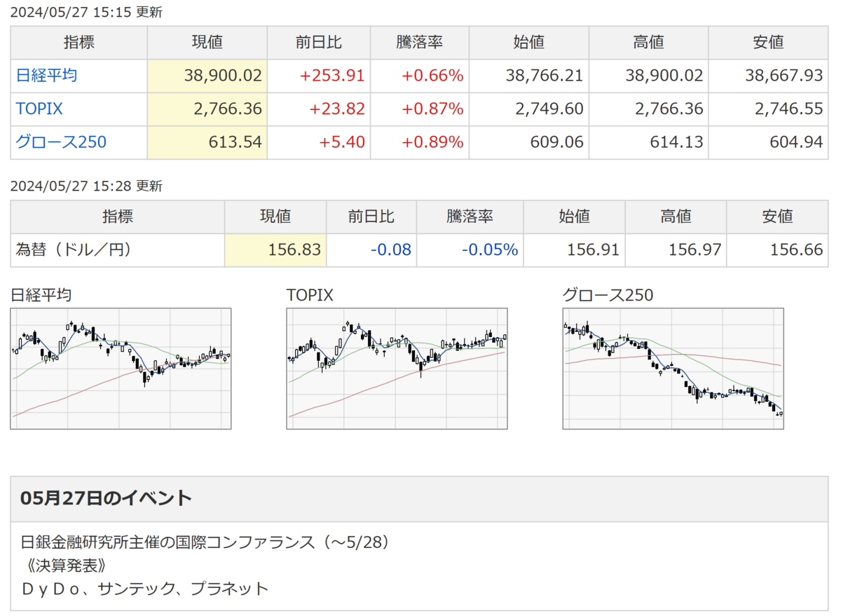
Task: Click the 日経平均 candlestick chart thumbnail
Action: click(x=121, y=369)
